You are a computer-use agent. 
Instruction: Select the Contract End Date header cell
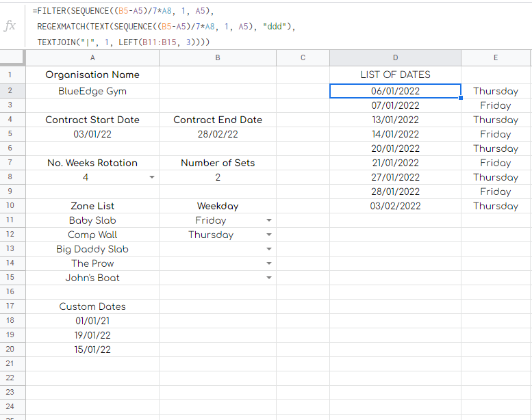point(218,120)
